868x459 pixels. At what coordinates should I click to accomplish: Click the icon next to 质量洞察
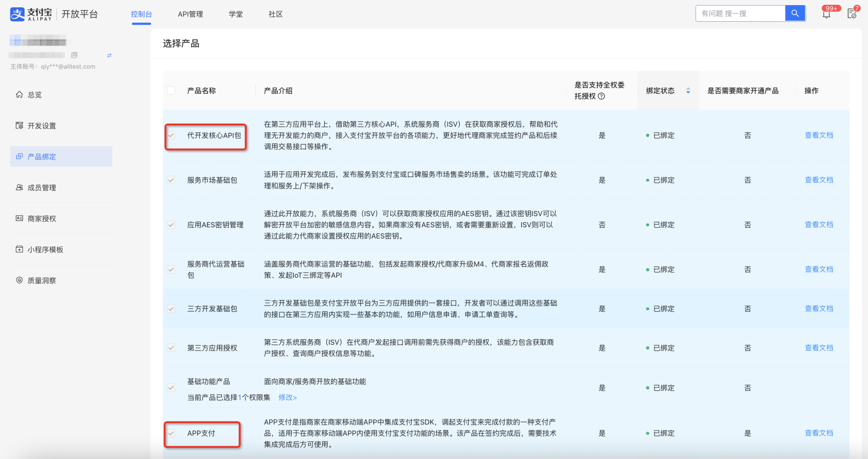(x=19, y=280)
